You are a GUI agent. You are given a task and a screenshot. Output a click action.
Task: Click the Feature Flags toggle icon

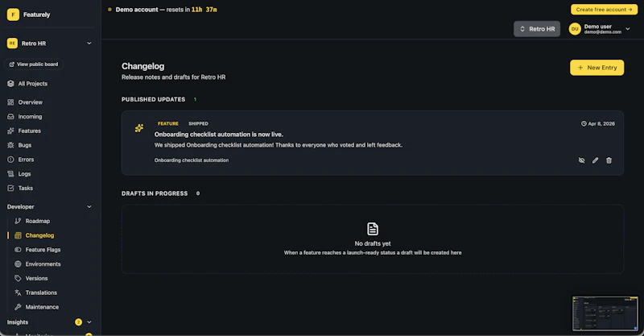18,250
